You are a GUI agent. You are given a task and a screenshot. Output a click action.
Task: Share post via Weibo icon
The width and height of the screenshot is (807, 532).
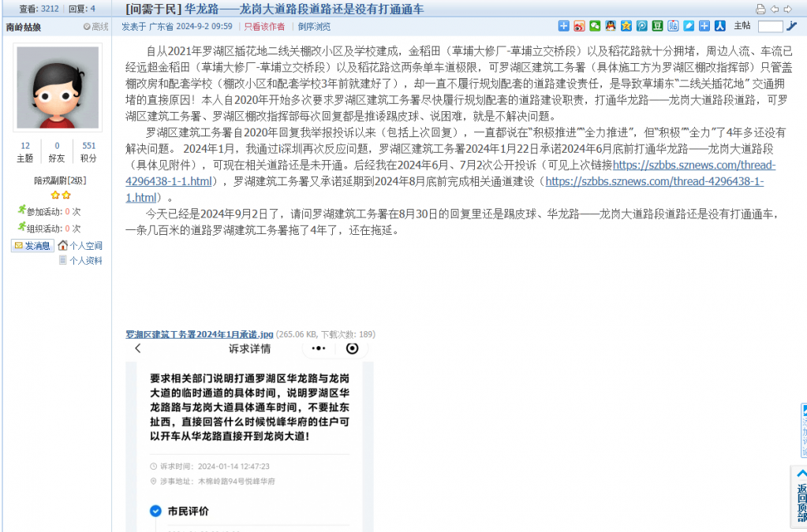tap(580, 26)
